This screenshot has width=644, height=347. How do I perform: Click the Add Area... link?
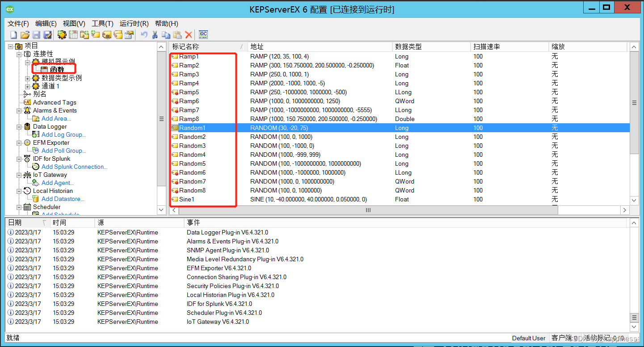[x=56, y=118]
